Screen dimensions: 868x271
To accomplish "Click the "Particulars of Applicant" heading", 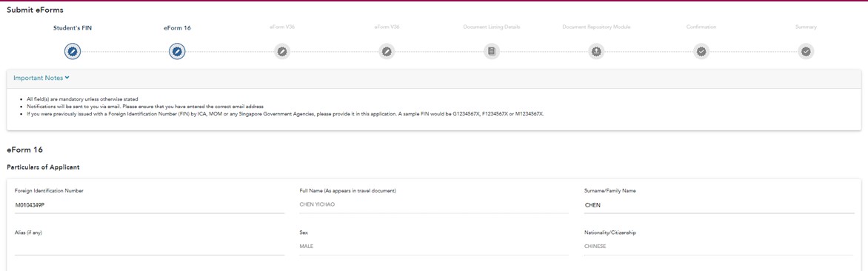I will point(43,167).
